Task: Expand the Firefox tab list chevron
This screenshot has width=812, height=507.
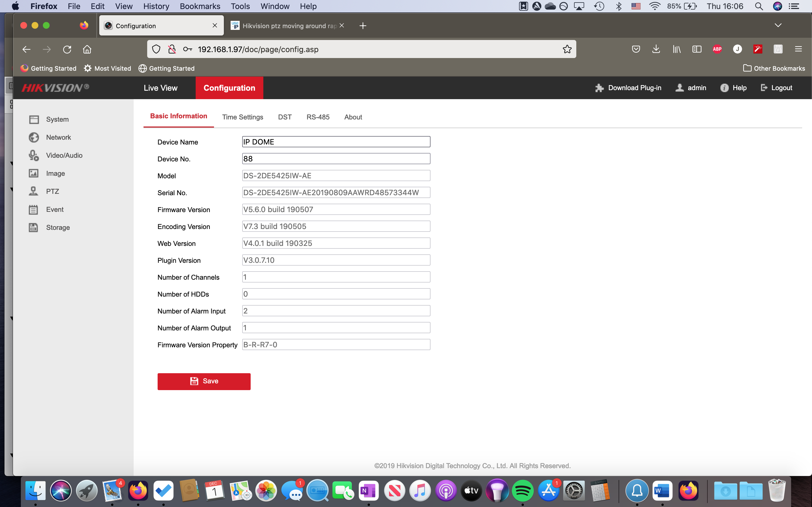Action: [x=778, y=25]
